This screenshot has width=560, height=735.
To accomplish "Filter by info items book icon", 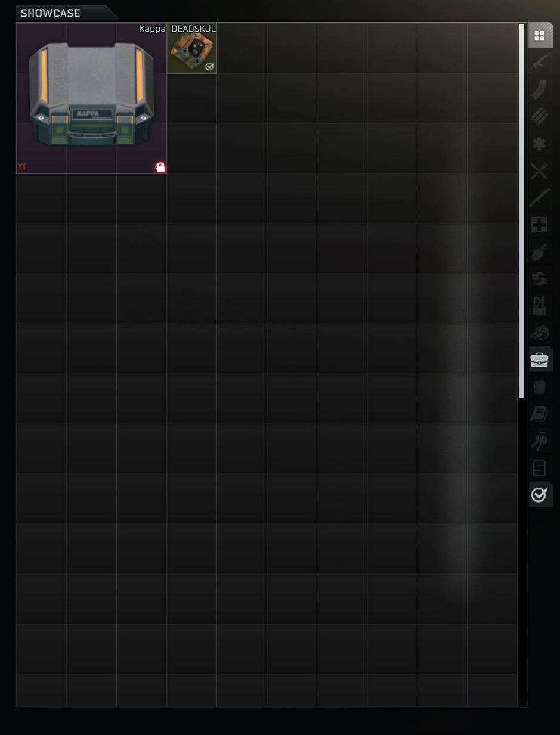I will point(540,414).
